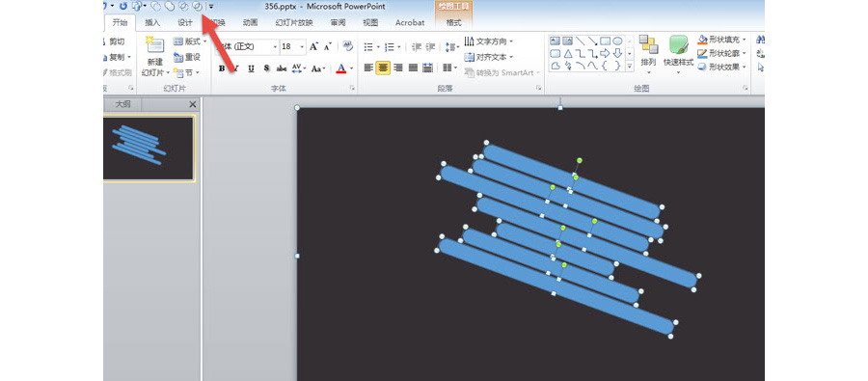Toggle center text alignment
This screenshot has width=868, height=381.
tap(383, 68)
